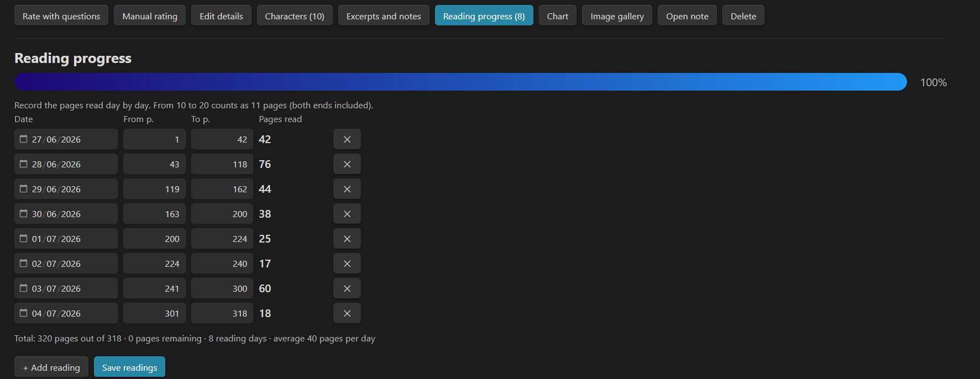Image resolution: width=980 pixels, height=379 pixels.
Task: Edit From page field showing 119
Action: pyautogui.click(x=154, y=189)
